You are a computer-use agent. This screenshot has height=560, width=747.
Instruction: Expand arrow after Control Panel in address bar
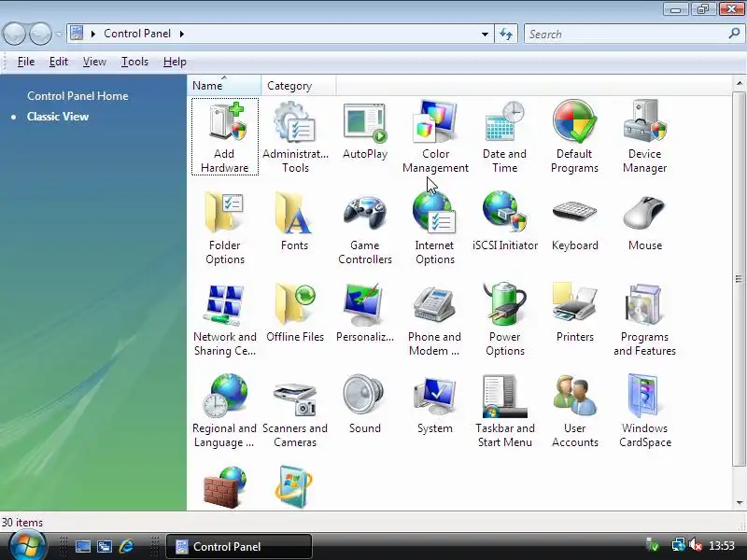coord(182,34)
